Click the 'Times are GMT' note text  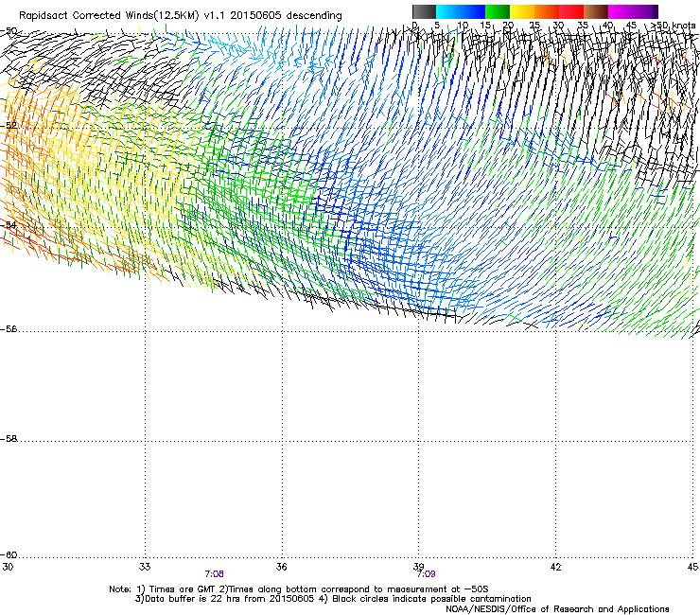(x=181, y=589)
